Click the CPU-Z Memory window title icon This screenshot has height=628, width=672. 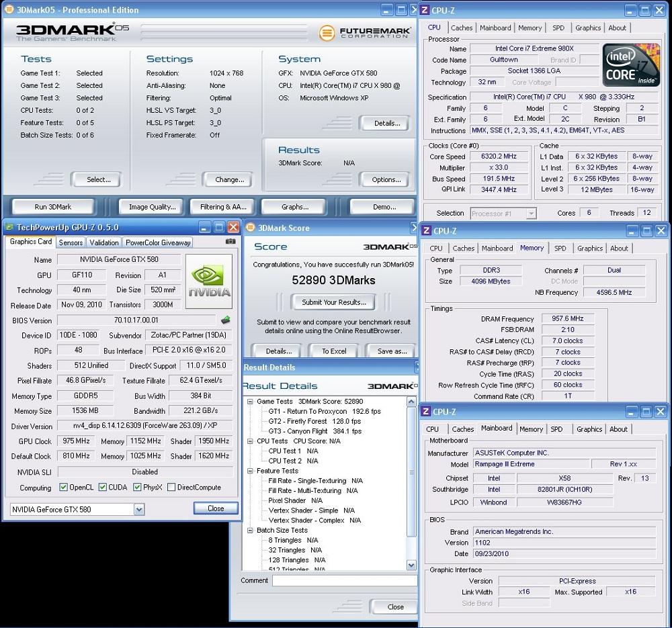(x=426, y=230)
